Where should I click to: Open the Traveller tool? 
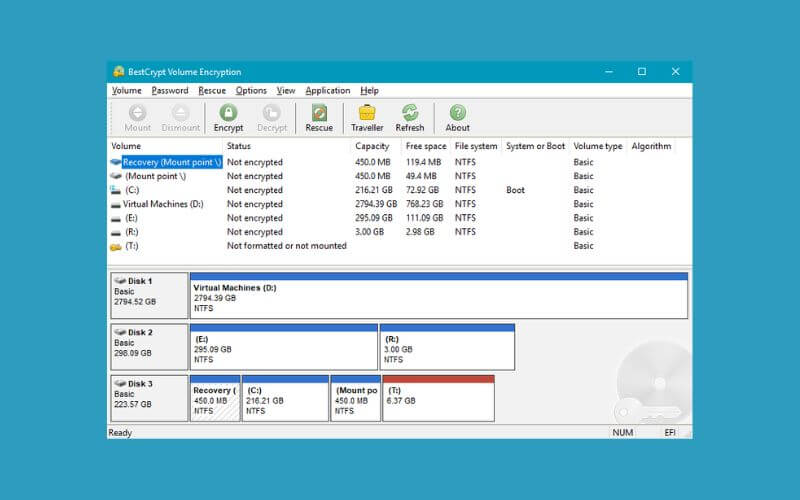click(x=367, y=118)
